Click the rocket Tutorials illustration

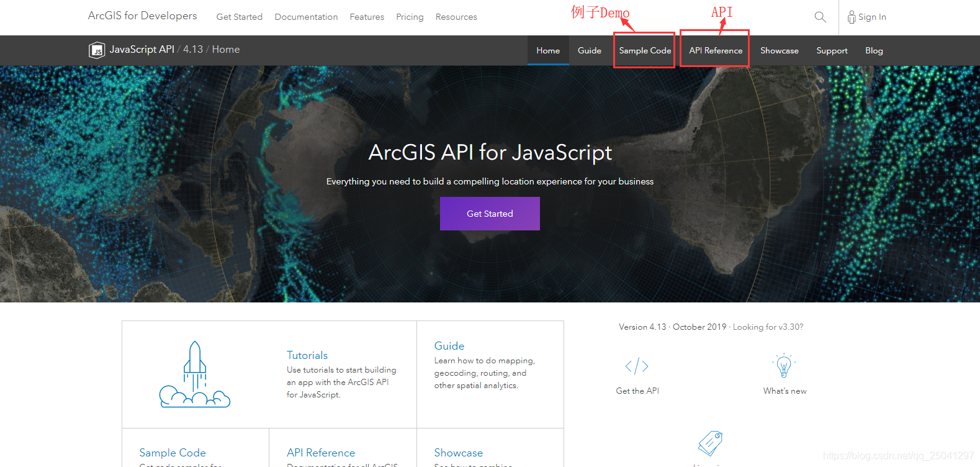coord(195,374)
